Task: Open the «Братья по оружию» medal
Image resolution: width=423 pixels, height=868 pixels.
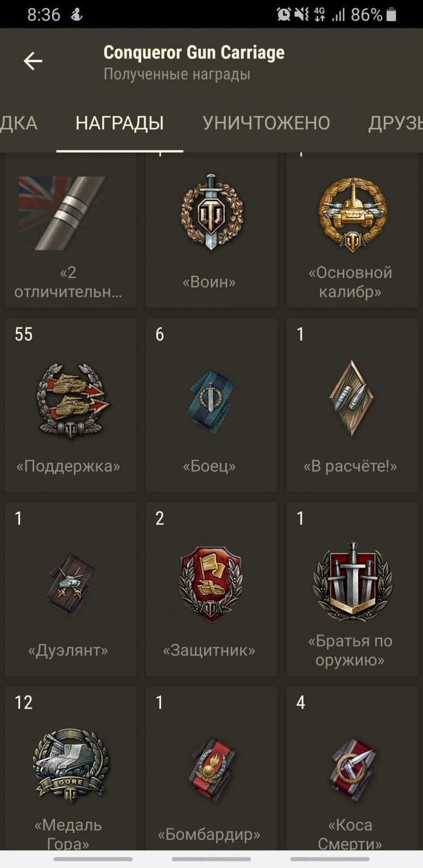Action: pyautogui.click(x=352, y=582)
